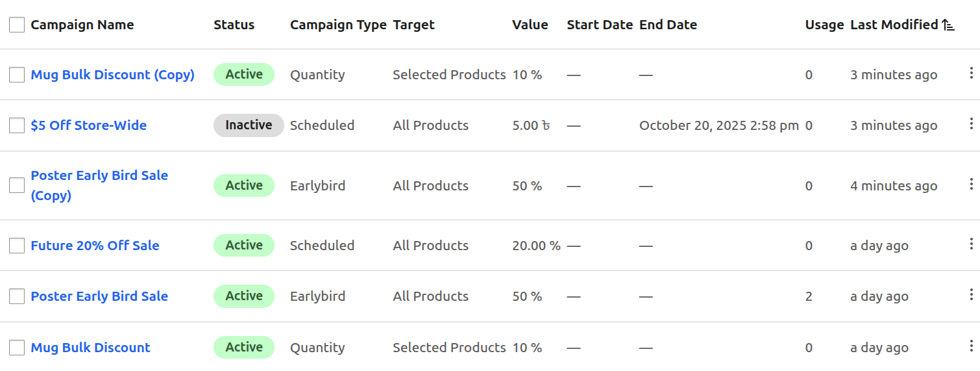
Task: Open three-dot menu for original Poster Early Bird Sale
Action: pyautogui.click(x=971, y=294)
